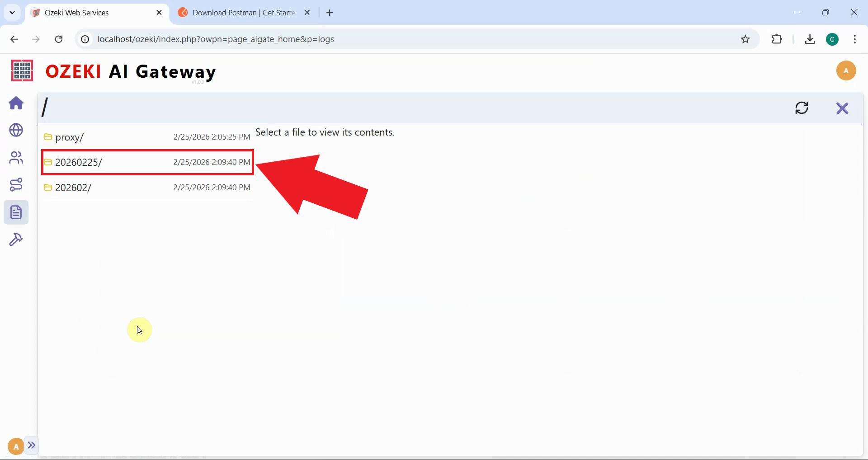The image size is (868, 460).
Task: Refresh the log file list
Action: pyautogui.click(x=802, y=108)
